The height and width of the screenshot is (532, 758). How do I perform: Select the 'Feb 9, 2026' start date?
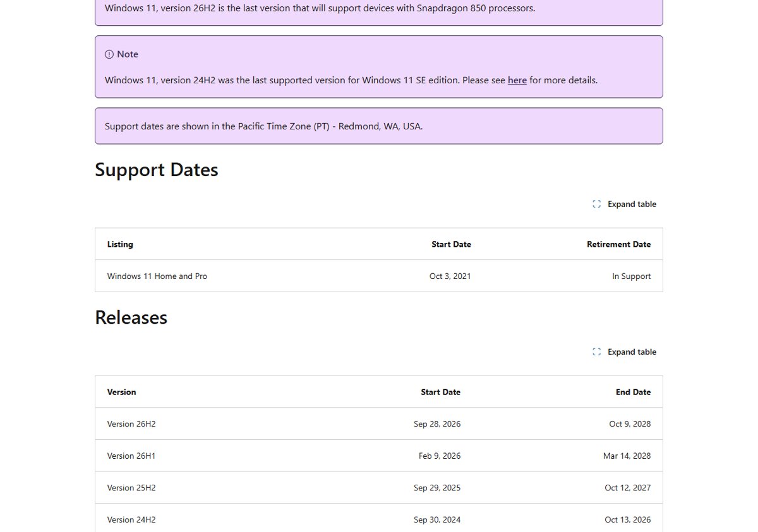[x=440, y=456]
